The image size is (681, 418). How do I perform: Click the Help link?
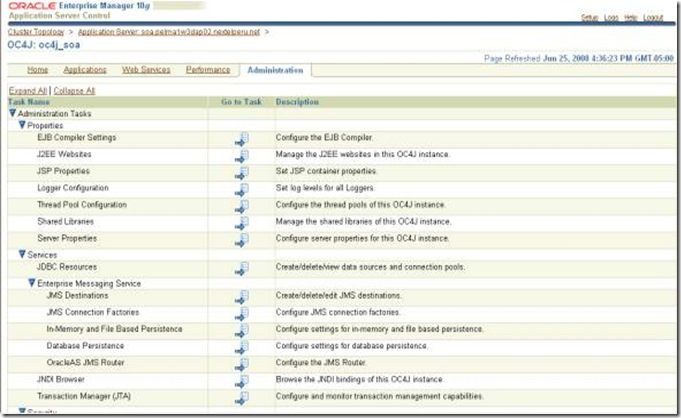pyautogui.click(x=631, y=18)
